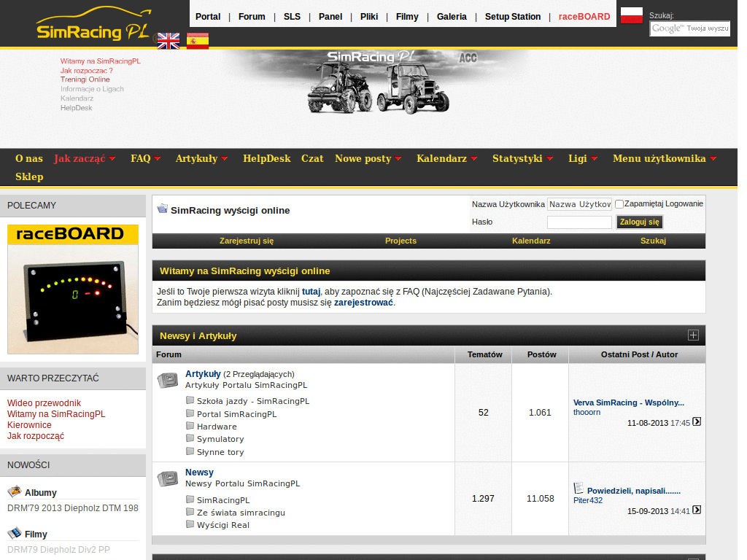
Task: Sort by the Tematów column header
Action: (484, 355)
